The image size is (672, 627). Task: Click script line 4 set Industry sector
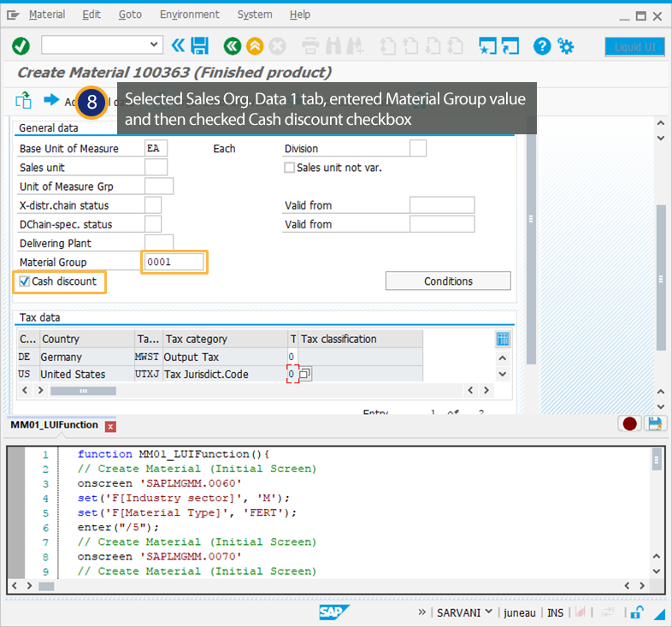tap(184, 498)
